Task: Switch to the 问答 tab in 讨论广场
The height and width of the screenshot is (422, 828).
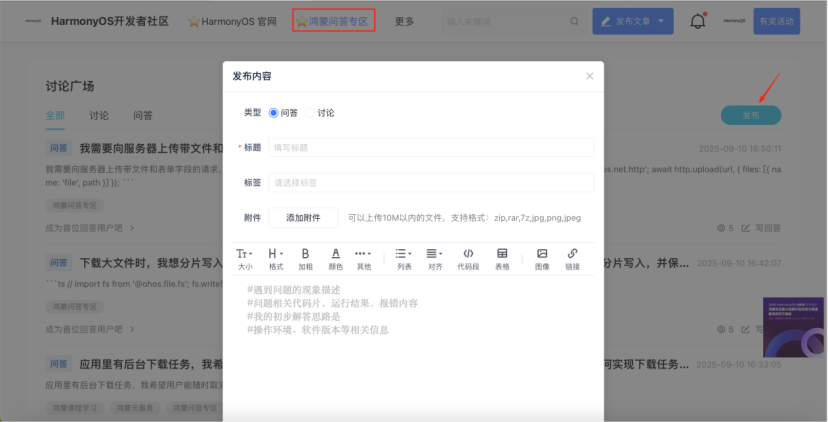Action: [143, 116]
